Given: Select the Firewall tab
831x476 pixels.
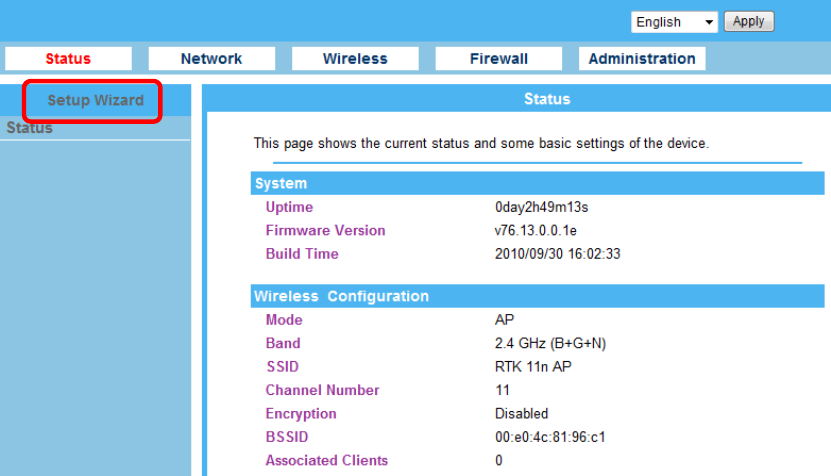Looking at the screenshot, I should click(x=499, y=58).
